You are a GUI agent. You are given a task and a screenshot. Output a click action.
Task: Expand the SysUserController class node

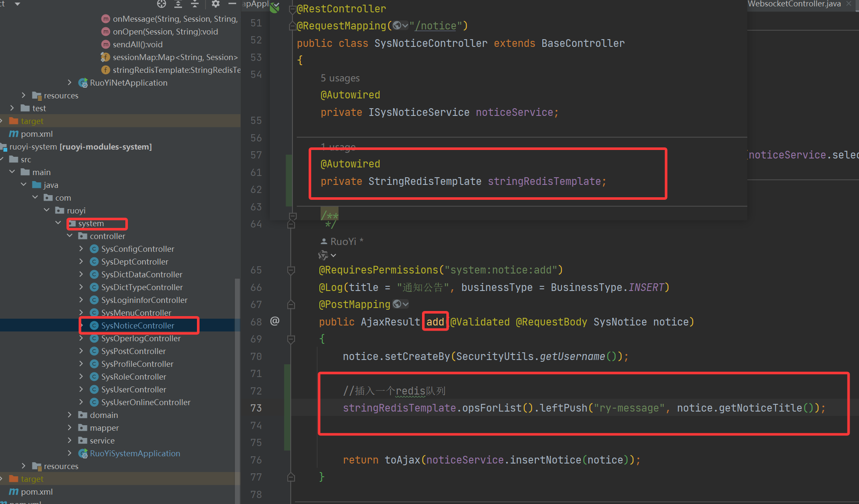coord(81,389)
